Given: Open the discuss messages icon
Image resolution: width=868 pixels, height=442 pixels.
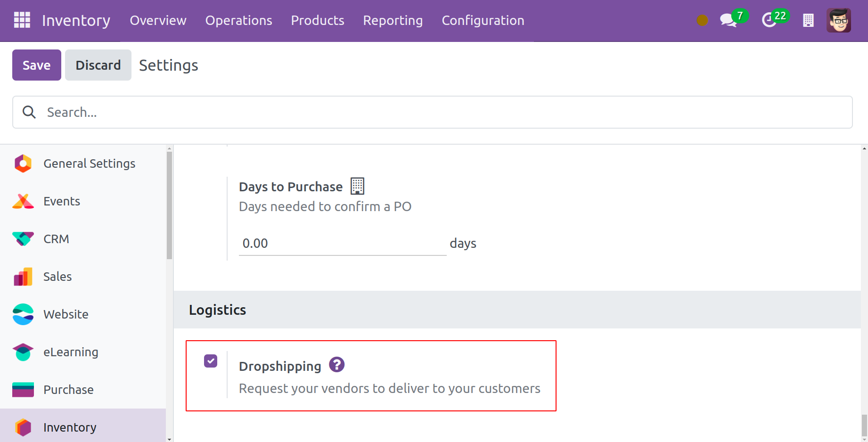Looking at the screenshot, I should (x=728, y=20).
